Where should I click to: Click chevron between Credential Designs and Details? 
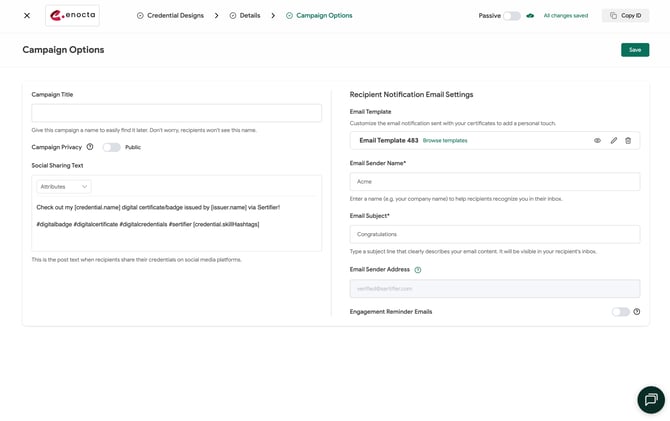217,15
